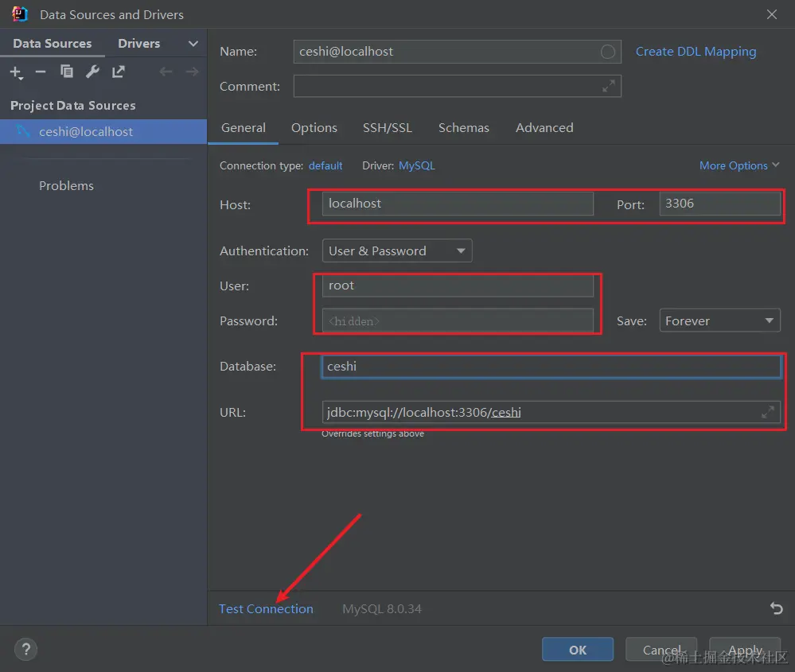
Task: Open help with question mark button
Action: (25, 649)
